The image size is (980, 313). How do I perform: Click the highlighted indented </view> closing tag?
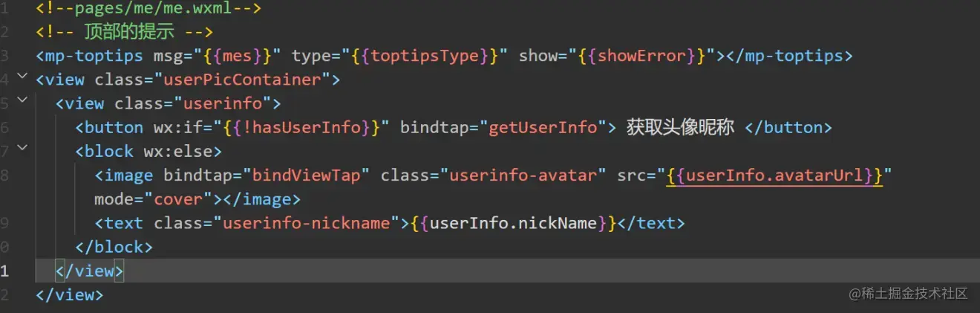point(89,271)
